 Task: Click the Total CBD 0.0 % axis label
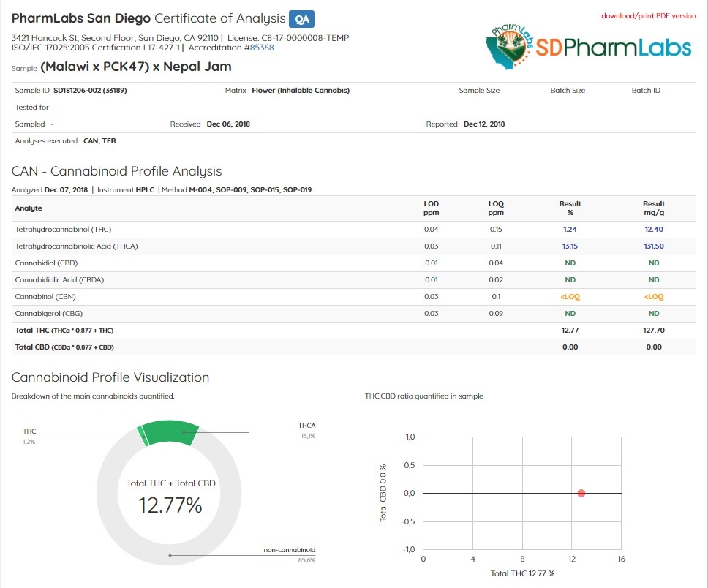pyautogui.click(x=383, y=493)
